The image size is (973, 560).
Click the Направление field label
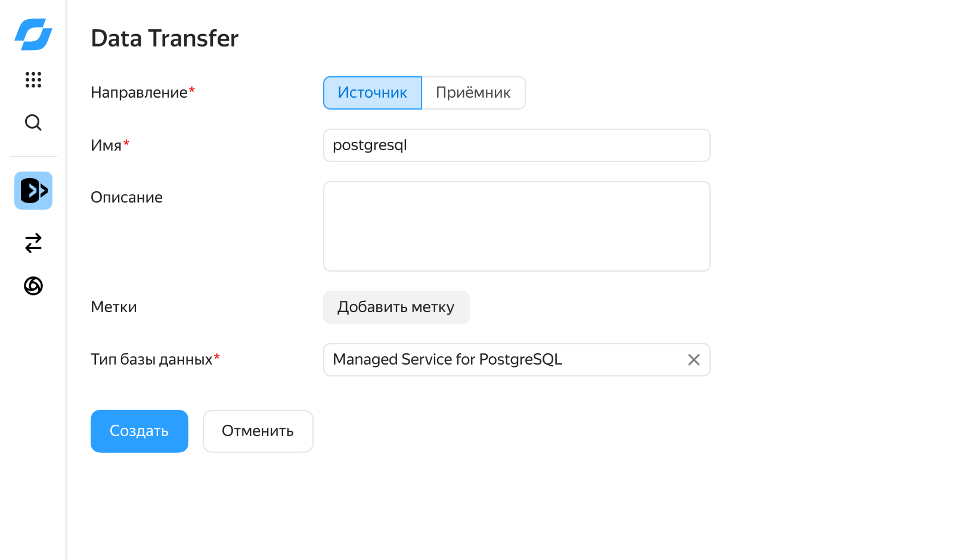pos(139,93)
